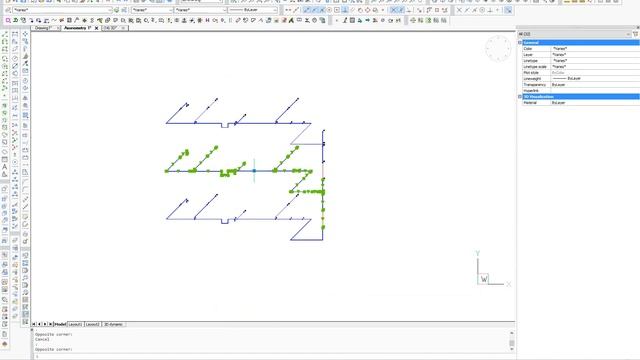Image resolution: width=640 pixels, height=360 pixels.
Task: Open the linetype dropdown in properties toolbar
Action: [200, 10]
